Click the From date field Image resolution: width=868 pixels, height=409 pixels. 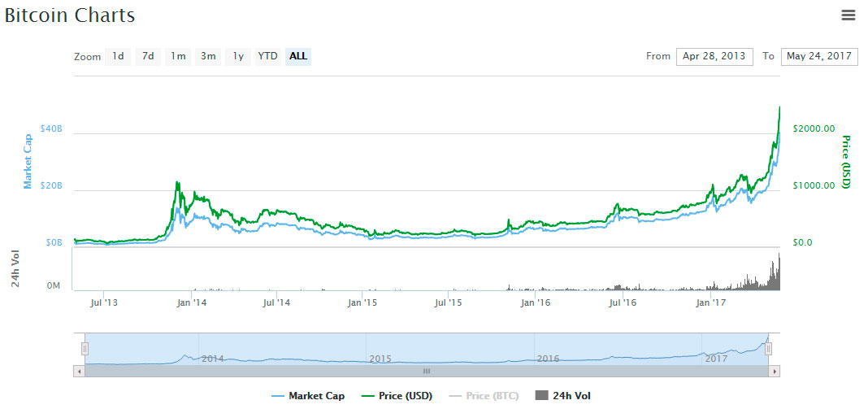(x=714, y=57)
